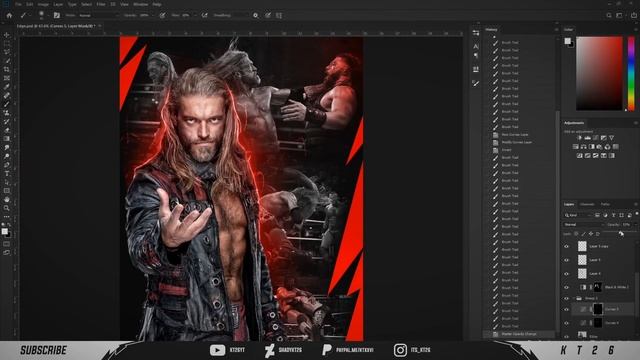Select the Type tool in the toolbar
640x360 pixels.
pyautogui.click(x=7, y=173)
